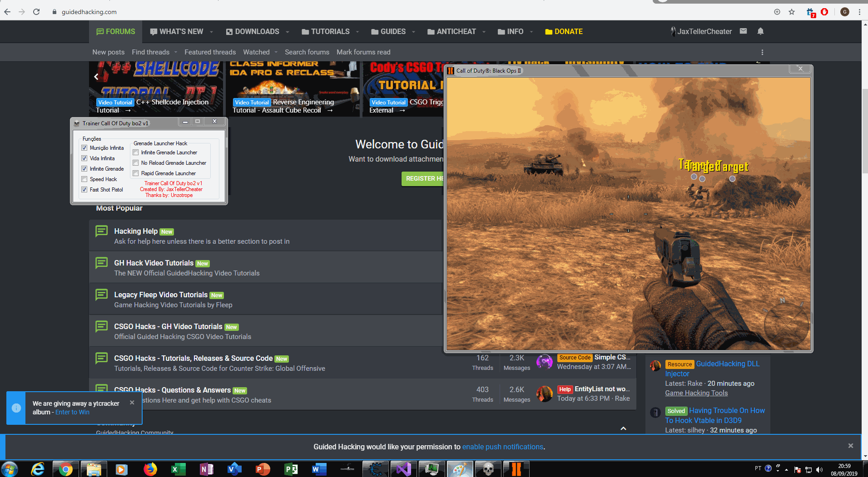The image size is (868, 477).
Task: Enable No Reload Grenade Launcher
Action: [x=136, y=163]
